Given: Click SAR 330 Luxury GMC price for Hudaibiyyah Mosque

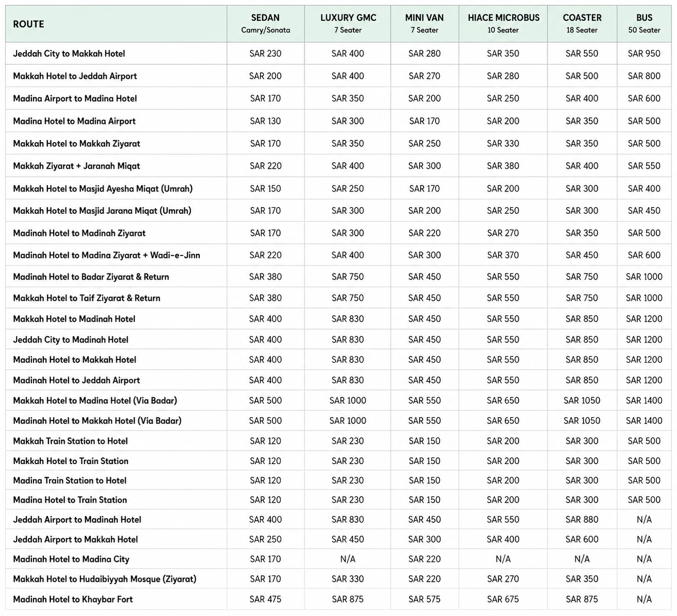Looking at the screenshot, I should tap(348, 579).
